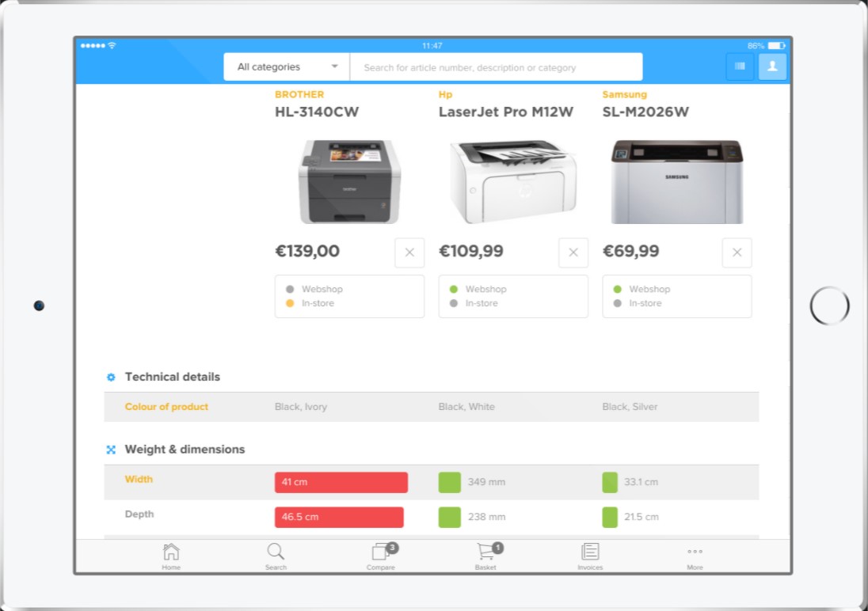
Task: Open the All categories dropdown
Action: tap(286, 67)
